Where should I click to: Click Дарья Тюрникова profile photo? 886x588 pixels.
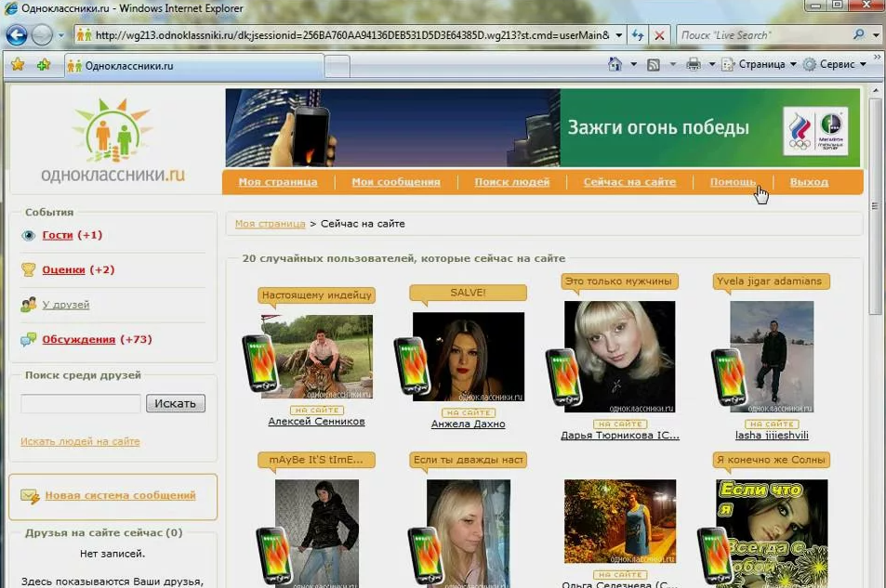(x=620, y=357)
